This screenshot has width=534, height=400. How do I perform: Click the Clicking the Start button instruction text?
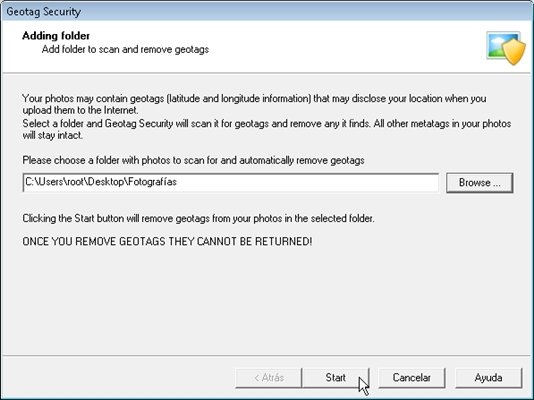click(198, 218)
